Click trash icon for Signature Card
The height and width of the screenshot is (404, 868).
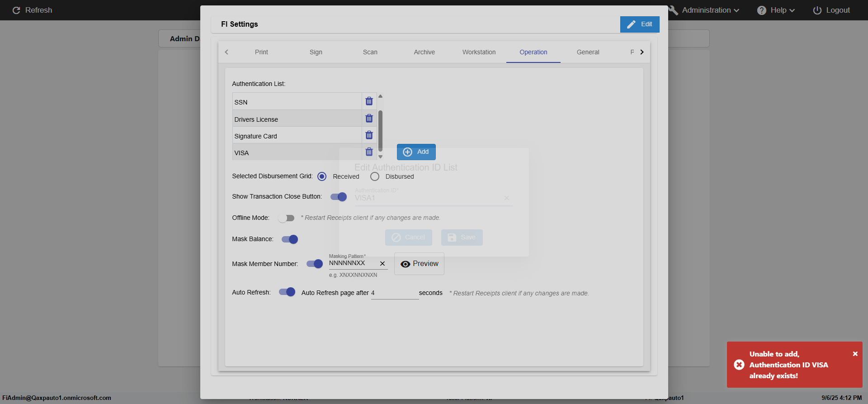pyautogui.click(x=369, y=135)
